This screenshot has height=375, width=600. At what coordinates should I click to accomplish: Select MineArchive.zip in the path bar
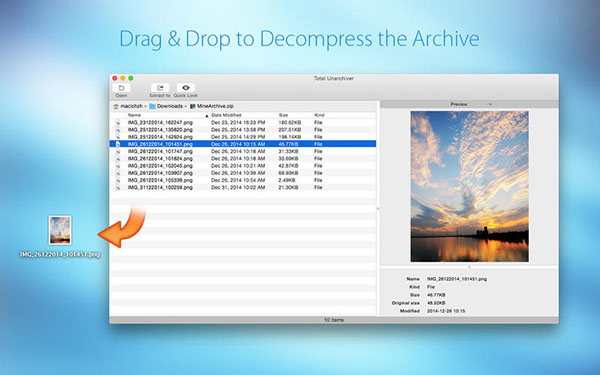(x=215, y=106)
